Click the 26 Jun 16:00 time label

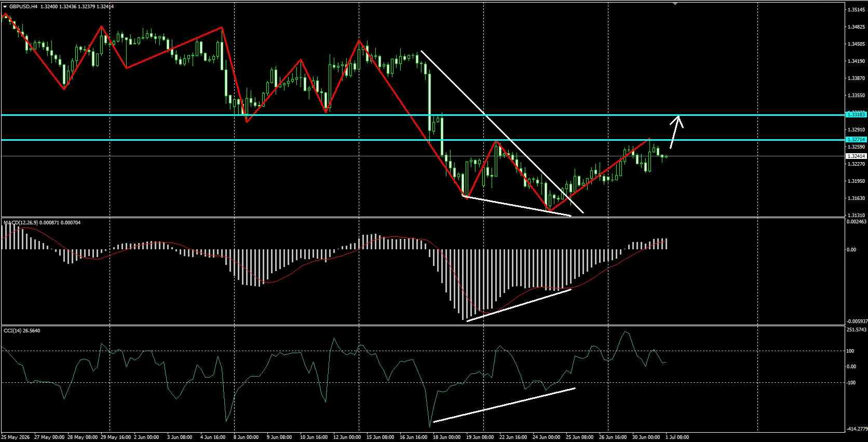pyautogui.click(x=613, y=437)
